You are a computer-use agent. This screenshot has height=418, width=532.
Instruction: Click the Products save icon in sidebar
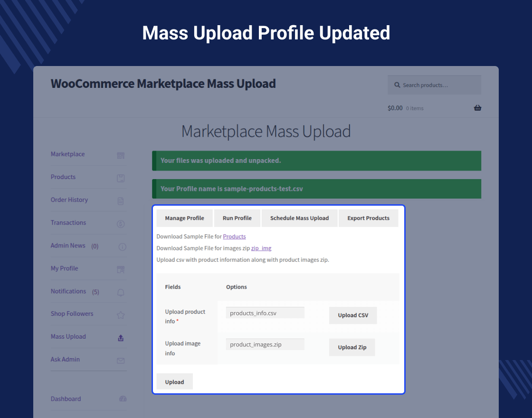(121, 178)
